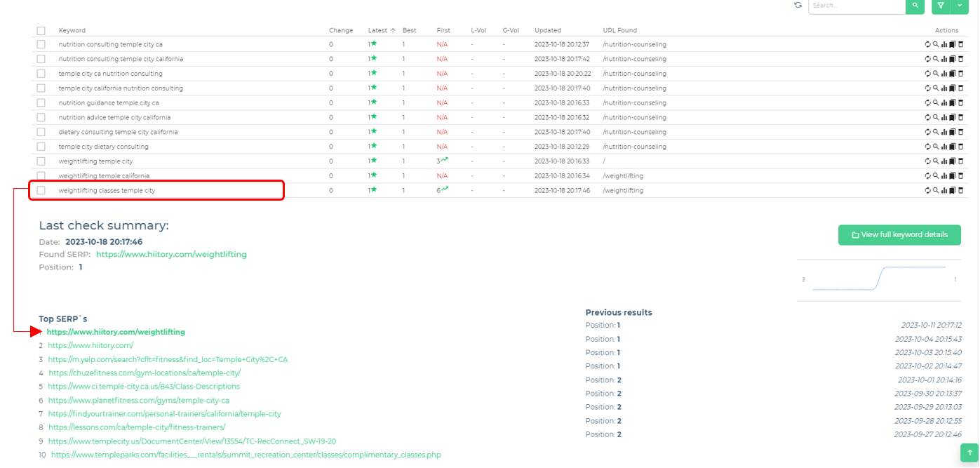980x468 pixels.
Task: Open the chuzefitness.com gym-locations SERP link
Action: [145, 373]
